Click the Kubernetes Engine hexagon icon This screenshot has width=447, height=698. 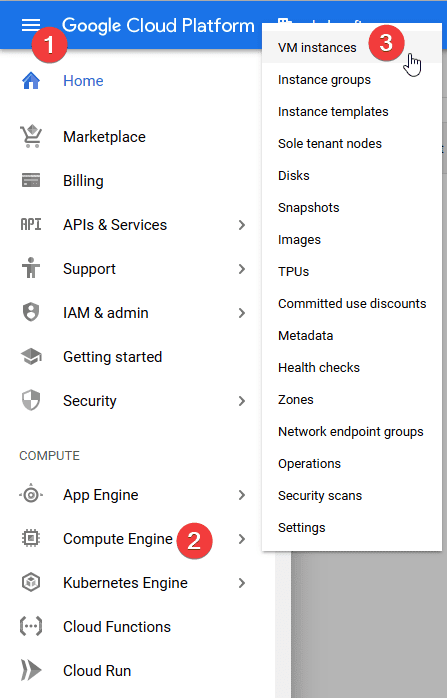(31, 583)
